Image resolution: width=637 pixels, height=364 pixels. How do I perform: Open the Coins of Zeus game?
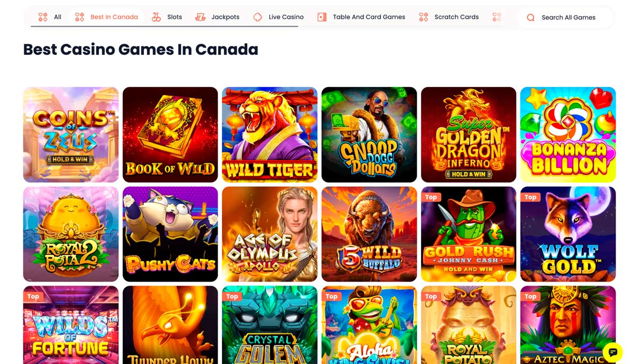click(71, 135)
